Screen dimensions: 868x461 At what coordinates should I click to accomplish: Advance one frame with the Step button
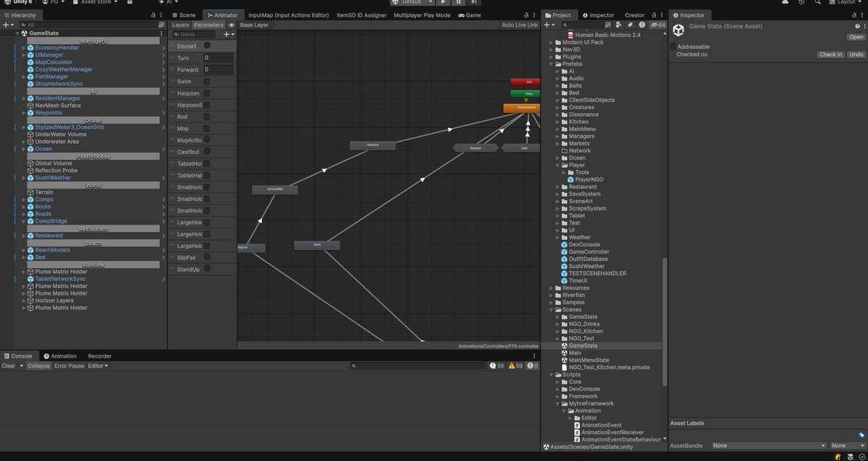point(475,2)
